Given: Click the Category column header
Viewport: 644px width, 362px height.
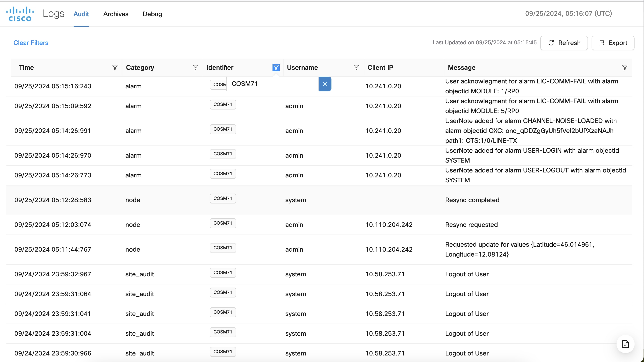Looking at the screenshot, I should (140, 67).
